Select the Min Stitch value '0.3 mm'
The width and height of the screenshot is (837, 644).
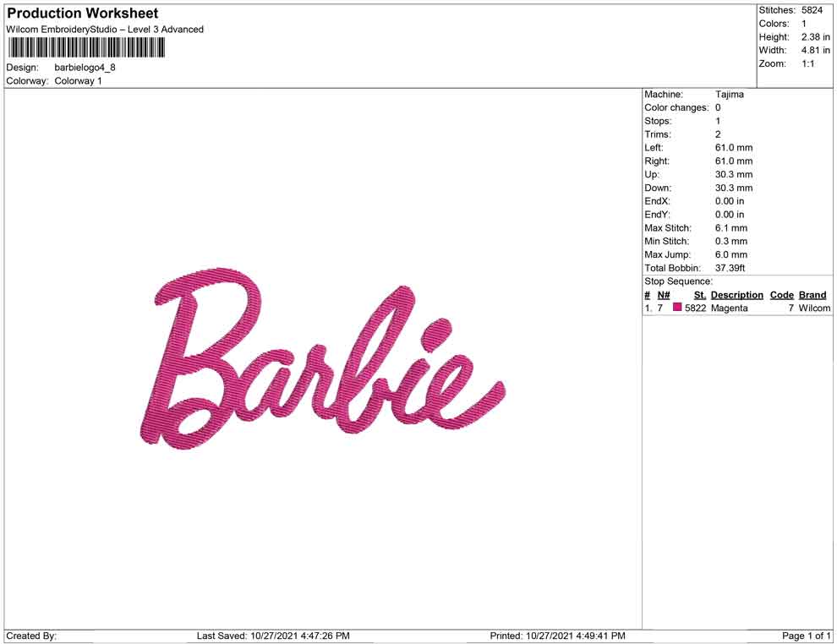(x=731, y=241)
